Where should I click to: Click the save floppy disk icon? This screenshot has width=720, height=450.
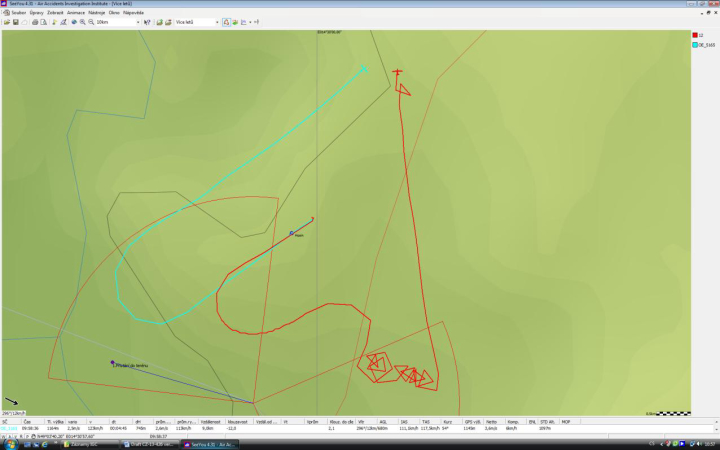pyautogui.click(x=15, y=22)
